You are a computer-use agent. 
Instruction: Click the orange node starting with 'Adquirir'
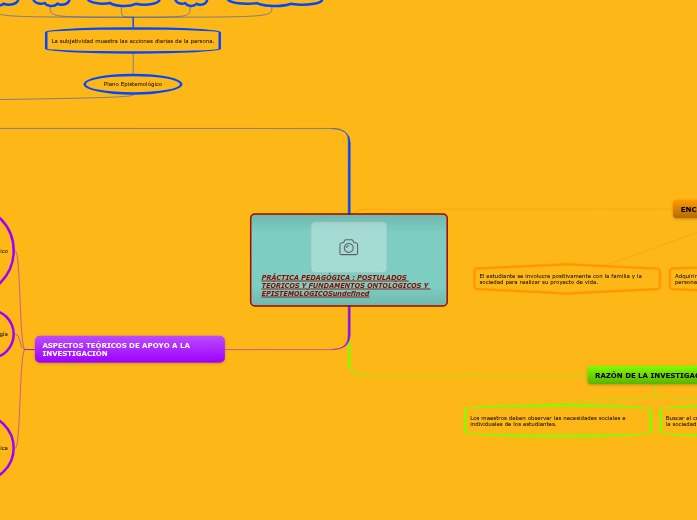[x=684, y=279]
